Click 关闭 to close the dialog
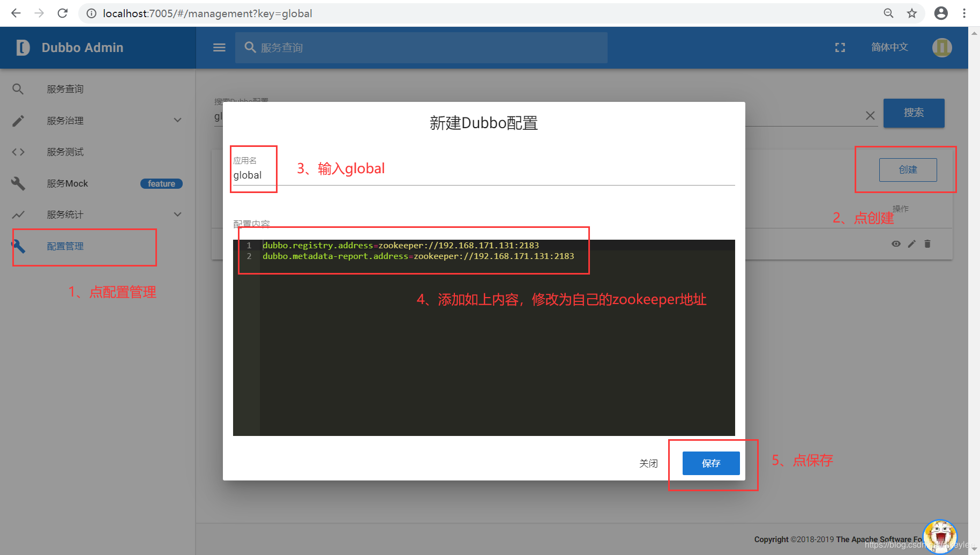This screenshot has width=980, height=555. [648, 463]
